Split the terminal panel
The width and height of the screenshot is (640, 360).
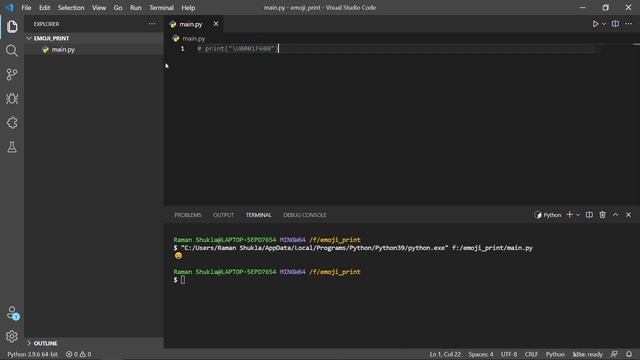tap(589, 215)
